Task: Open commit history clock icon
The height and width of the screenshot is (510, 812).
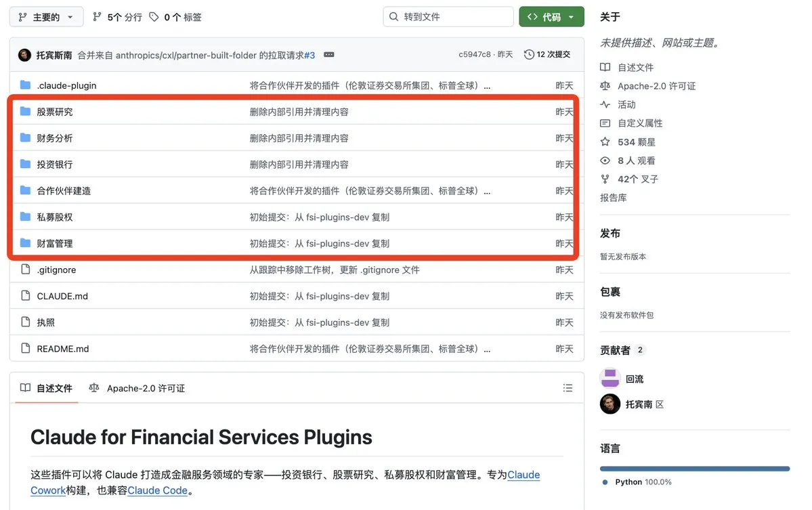Action: 529,55
